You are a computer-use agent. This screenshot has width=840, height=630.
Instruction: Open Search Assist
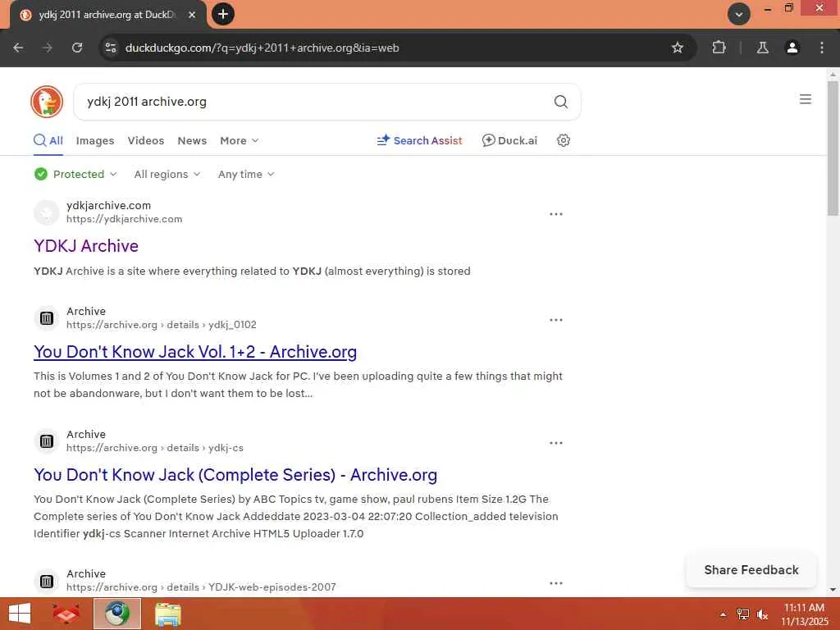419,140
